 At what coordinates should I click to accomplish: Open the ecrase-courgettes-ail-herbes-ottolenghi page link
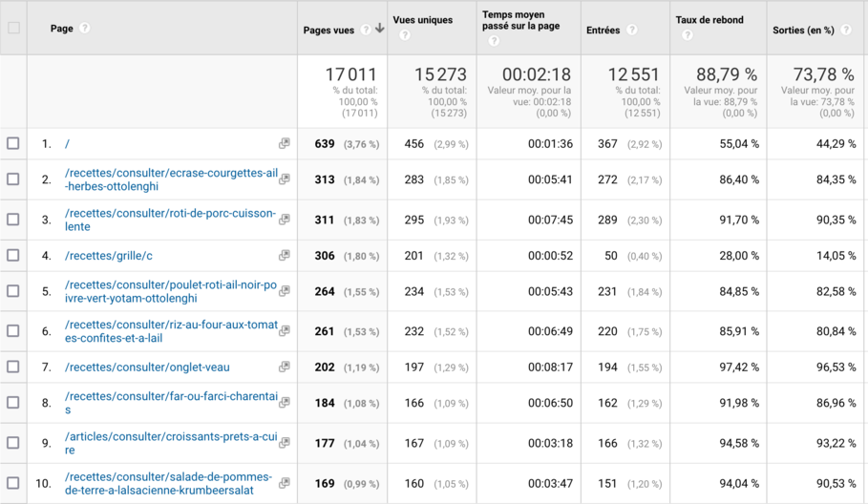pos(171,179)
